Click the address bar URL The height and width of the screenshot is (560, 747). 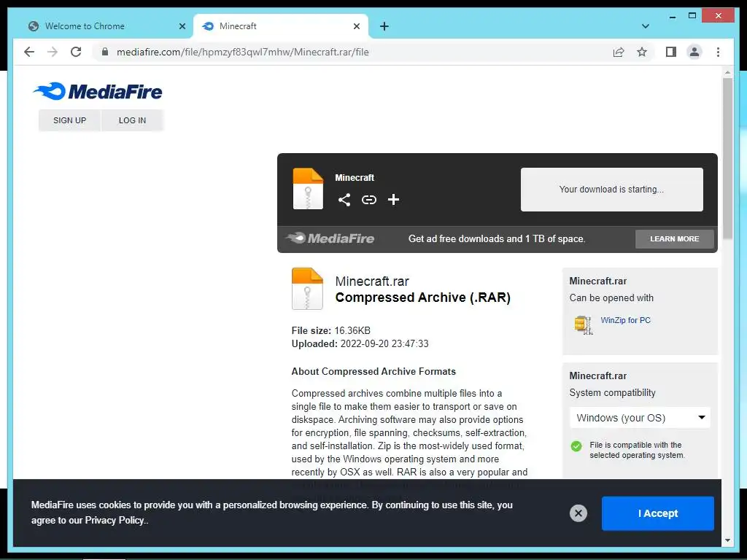point(242,52)
